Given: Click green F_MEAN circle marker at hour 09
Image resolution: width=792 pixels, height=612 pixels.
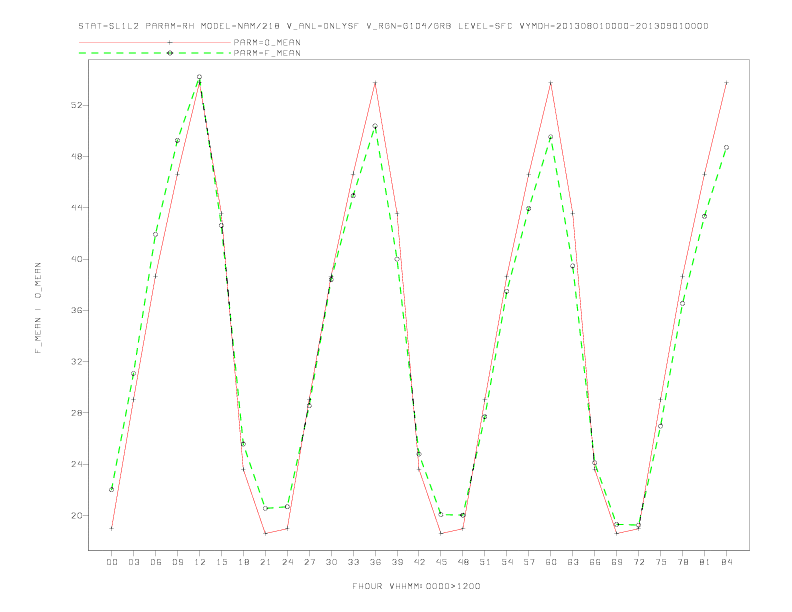Looking at the screenshot, I should 177,141.
